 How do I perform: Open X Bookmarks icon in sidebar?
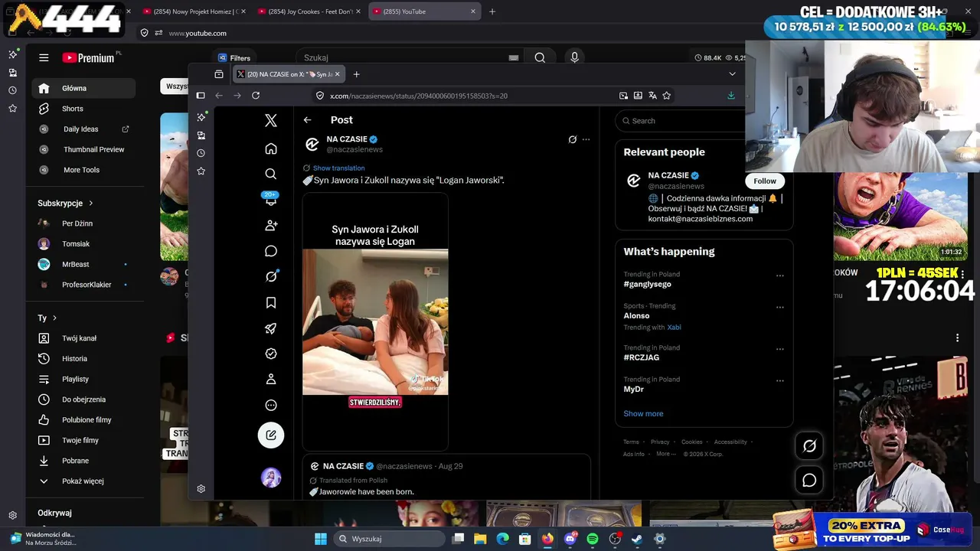click(271, 303)
